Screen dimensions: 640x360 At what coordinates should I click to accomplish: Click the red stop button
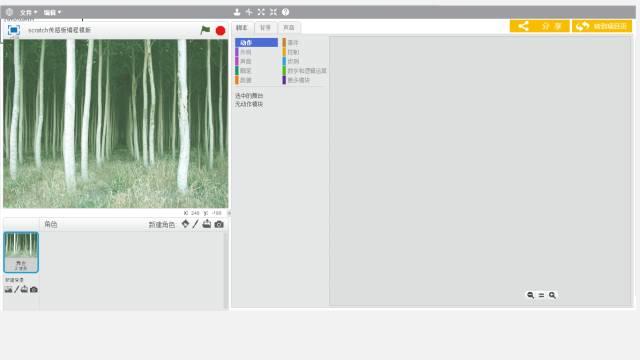[220, 31]
